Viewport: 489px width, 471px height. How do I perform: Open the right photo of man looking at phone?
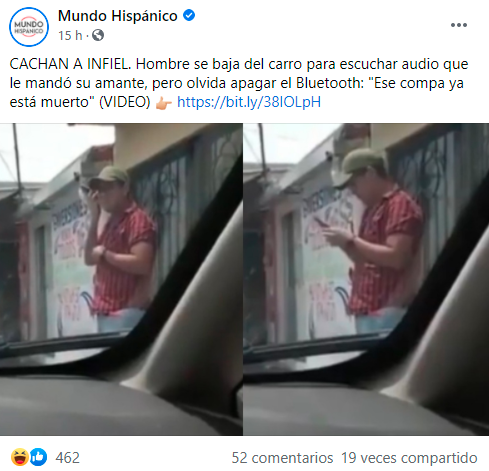coord(366,279)
